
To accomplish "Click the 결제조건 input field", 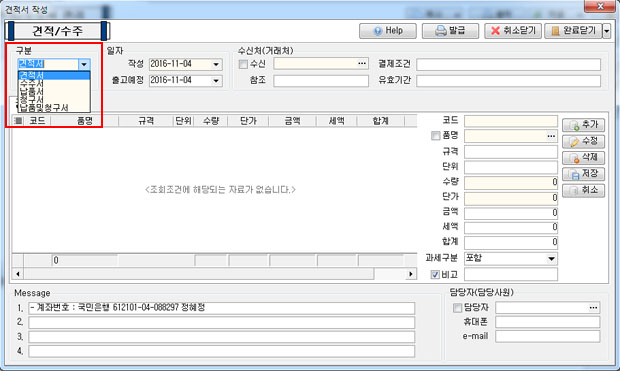I will pos(508,64).
